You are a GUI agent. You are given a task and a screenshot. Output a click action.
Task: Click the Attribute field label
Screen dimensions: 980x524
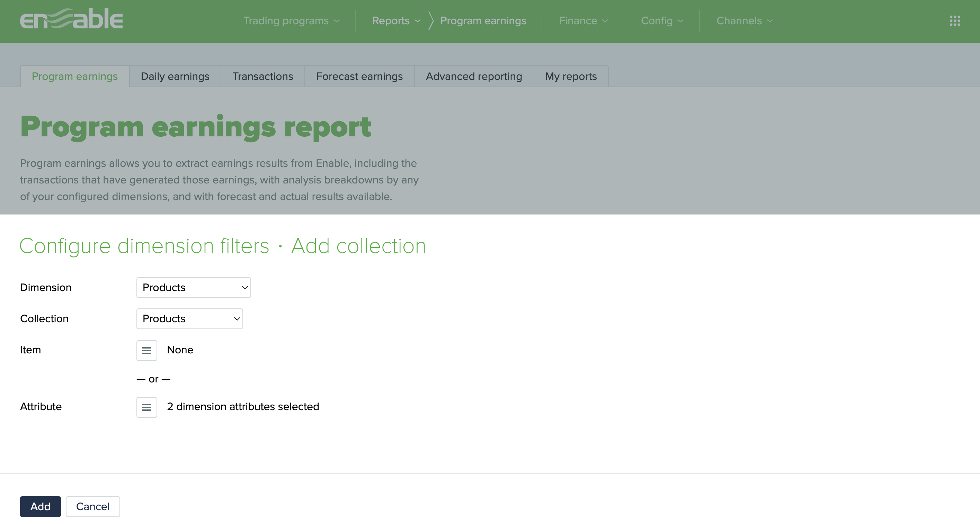click(41, 407)
